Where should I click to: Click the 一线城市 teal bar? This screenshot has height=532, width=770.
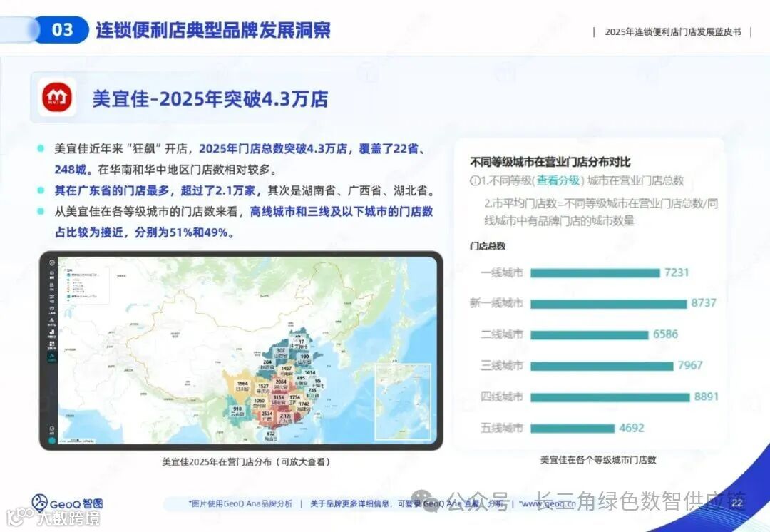(595, 272)
